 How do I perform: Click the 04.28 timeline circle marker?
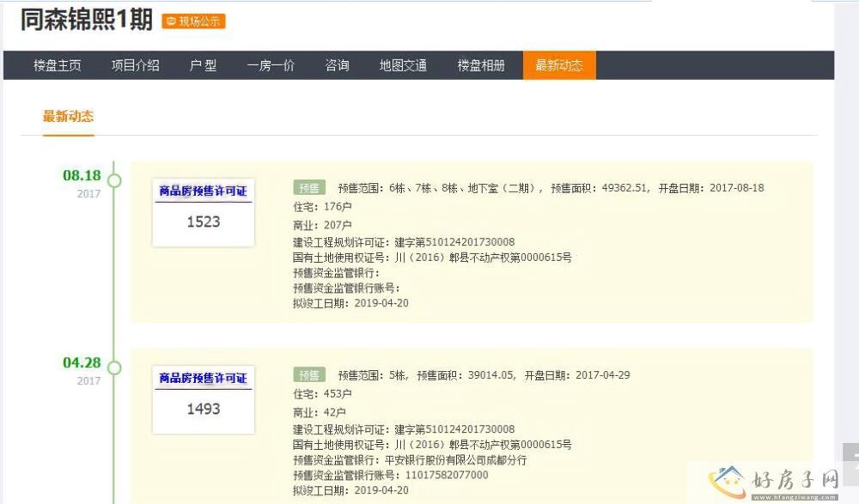(x=114, y=368)
